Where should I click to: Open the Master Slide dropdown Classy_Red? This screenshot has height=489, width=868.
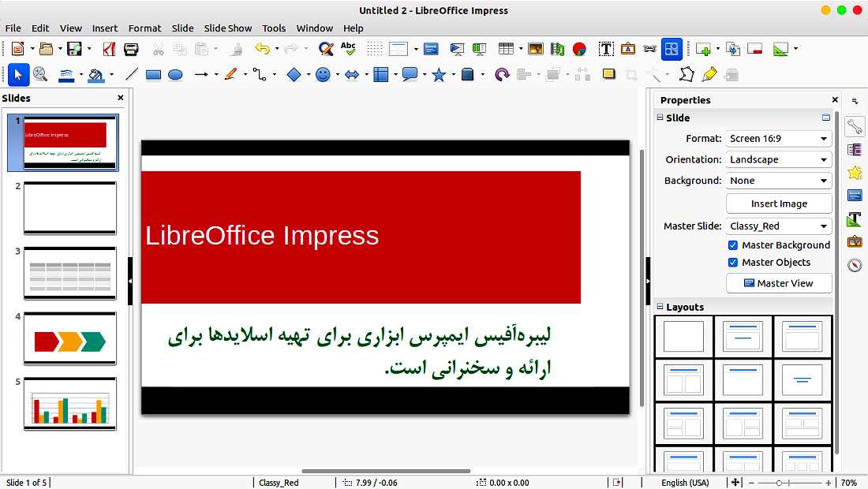click(779, 226)
